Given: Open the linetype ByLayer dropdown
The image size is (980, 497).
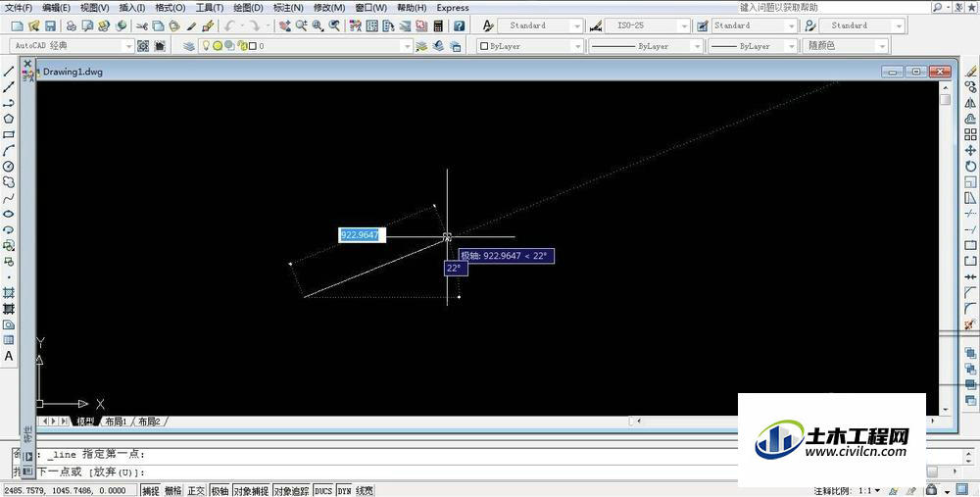Looking at the screenshot, I should (697, 46).
